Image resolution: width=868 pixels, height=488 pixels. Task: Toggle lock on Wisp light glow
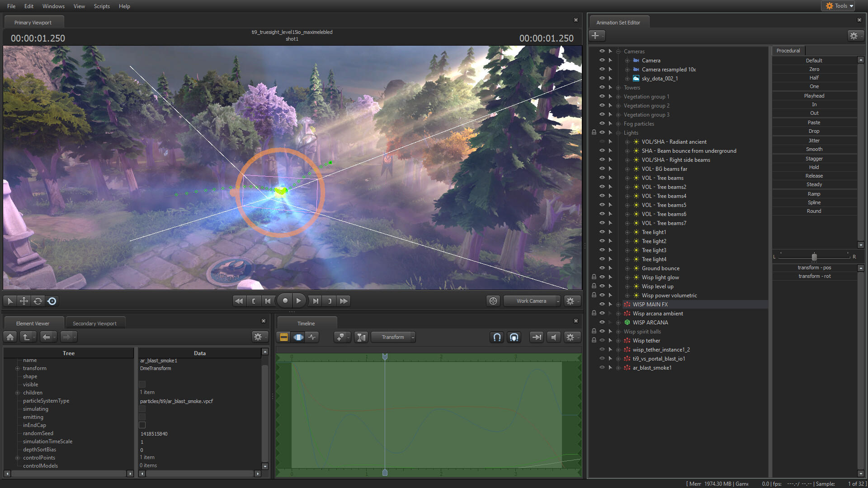(594, 277)
